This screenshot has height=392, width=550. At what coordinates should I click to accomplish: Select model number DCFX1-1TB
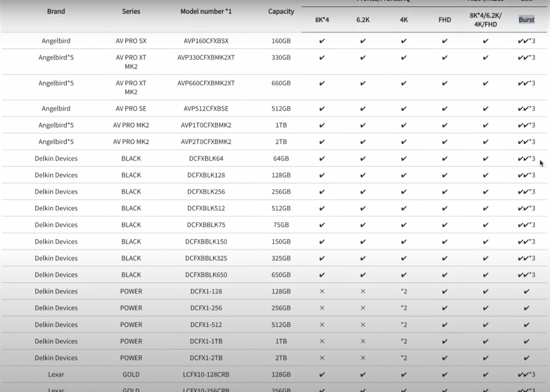coord(206,341)
